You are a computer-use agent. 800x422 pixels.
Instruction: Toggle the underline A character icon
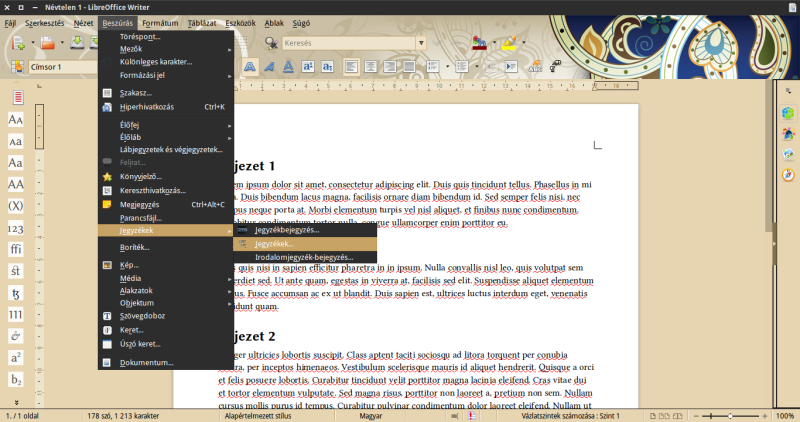[288, 67]
